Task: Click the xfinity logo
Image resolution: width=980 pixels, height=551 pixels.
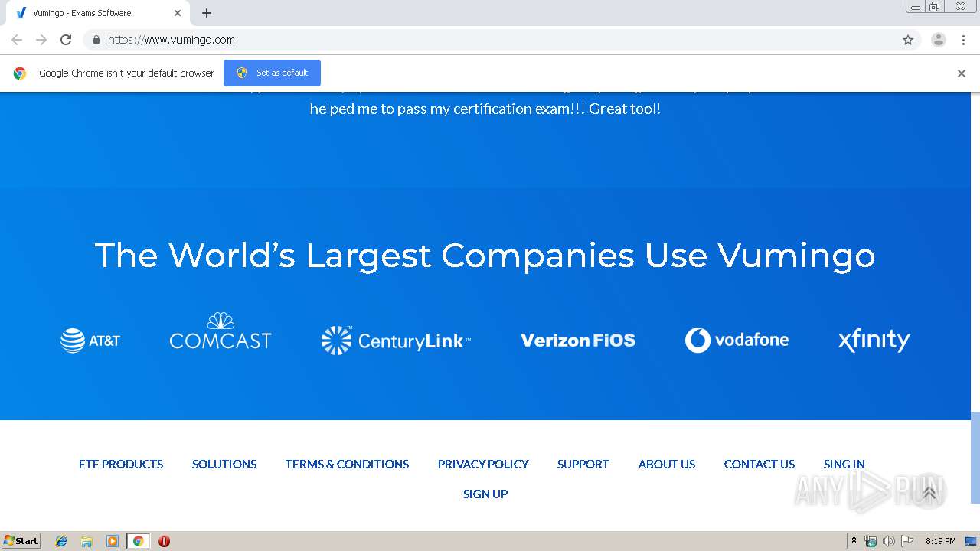Action: click(874, 341)
